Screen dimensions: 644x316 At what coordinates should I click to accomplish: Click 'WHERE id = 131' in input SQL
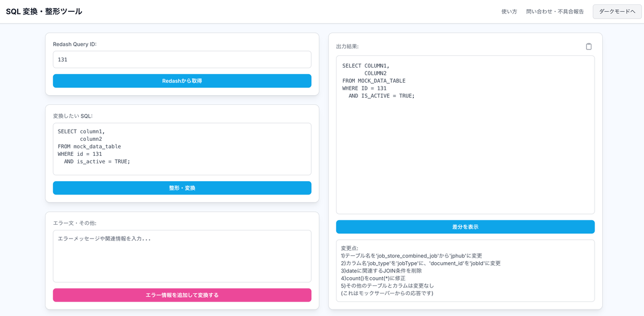[x=80, y=154]
